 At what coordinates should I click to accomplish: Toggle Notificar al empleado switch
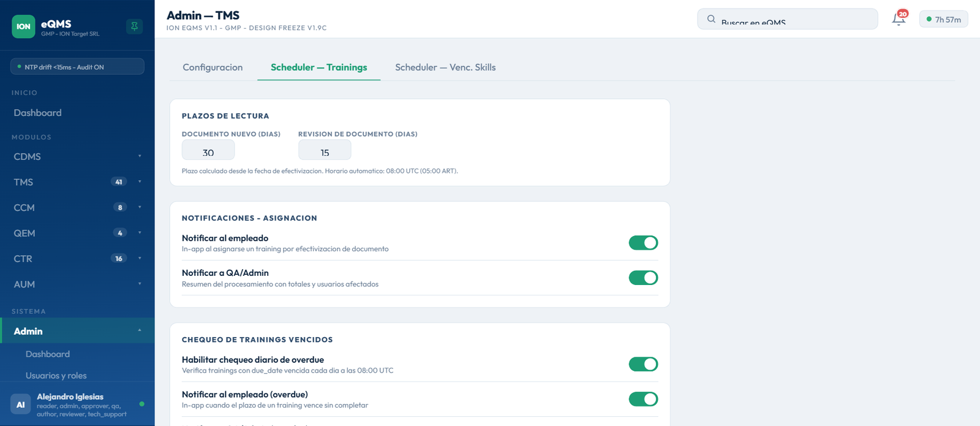point(643,243)
